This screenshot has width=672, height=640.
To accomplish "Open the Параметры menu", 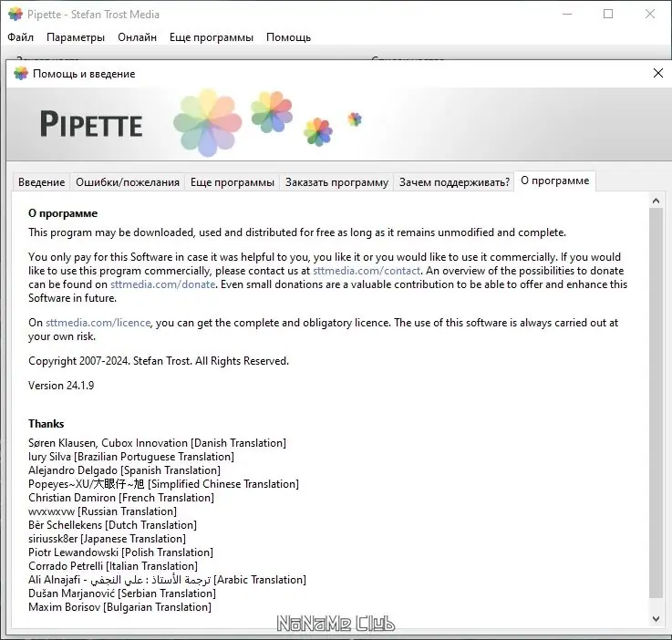I will tap(76, 37).
